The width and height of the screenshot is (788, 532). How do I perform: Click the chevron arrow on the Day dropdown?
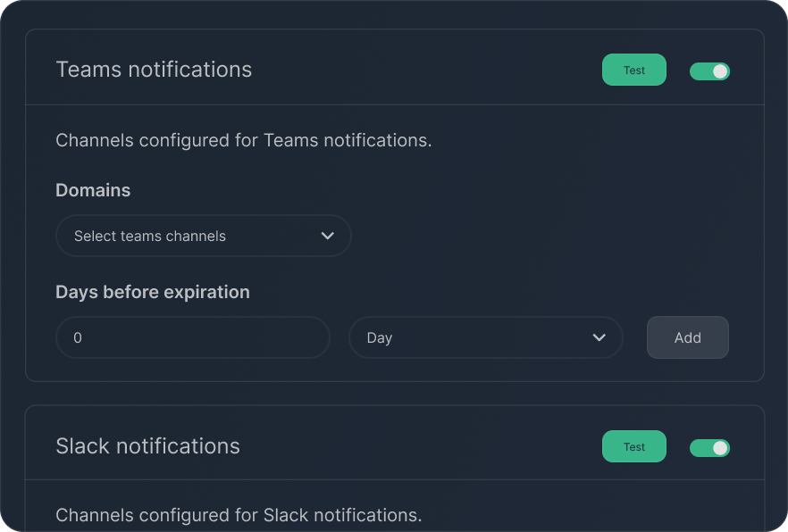[x=599, y=337]
